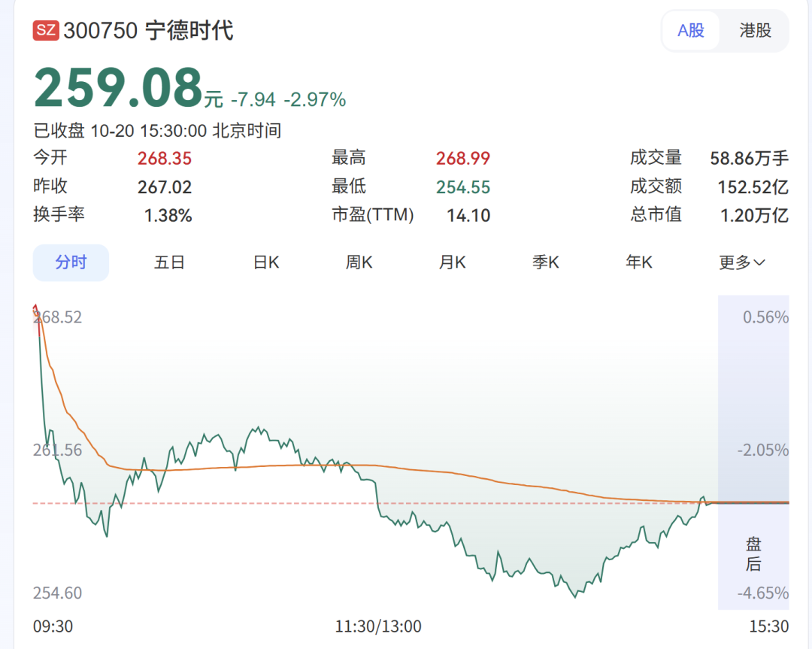Click the 最高 value 268.99

click(x=463, y=159)
